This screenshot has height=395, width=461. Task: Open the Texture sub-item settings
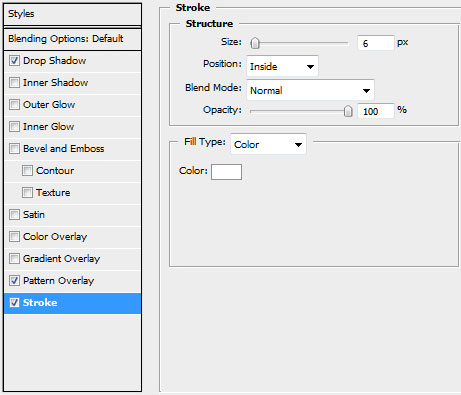click(x=53, y=193)
